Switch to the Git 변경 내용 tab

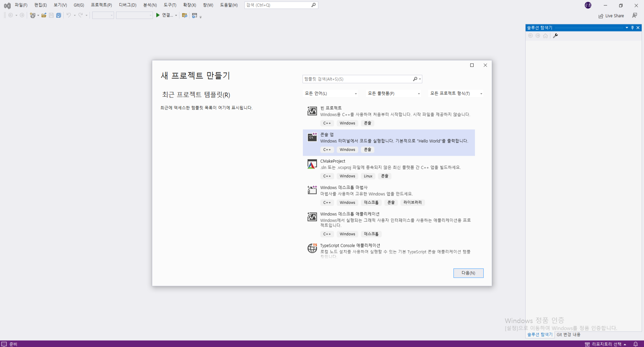coord(569,335)
